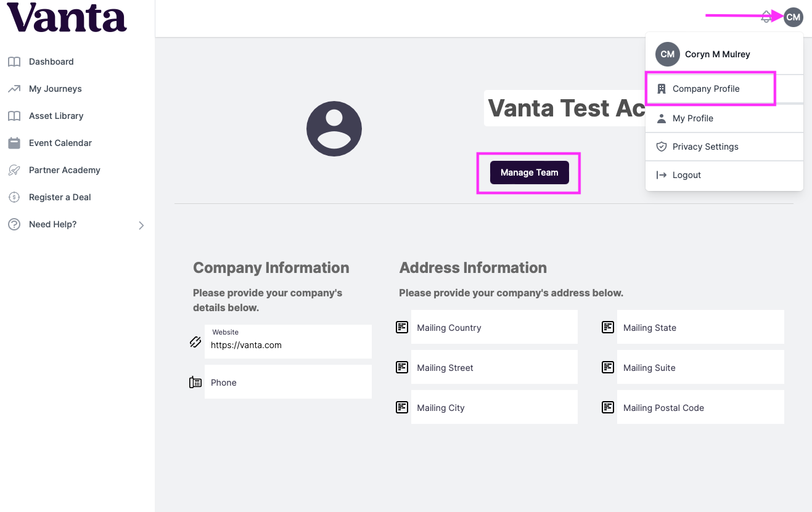Viewport: 812px width, 512px height.
Task: Open the Dashboard book icon
Action: (14, 62)
